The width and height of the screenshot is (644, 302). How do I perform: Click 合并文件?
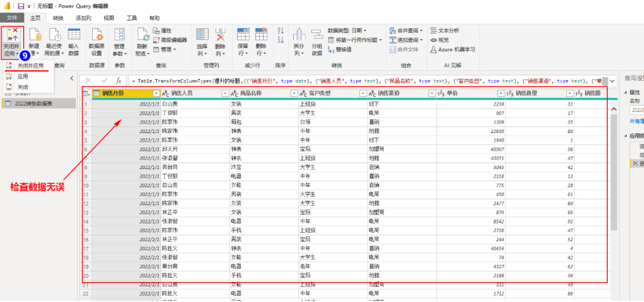tap(404, 49)
